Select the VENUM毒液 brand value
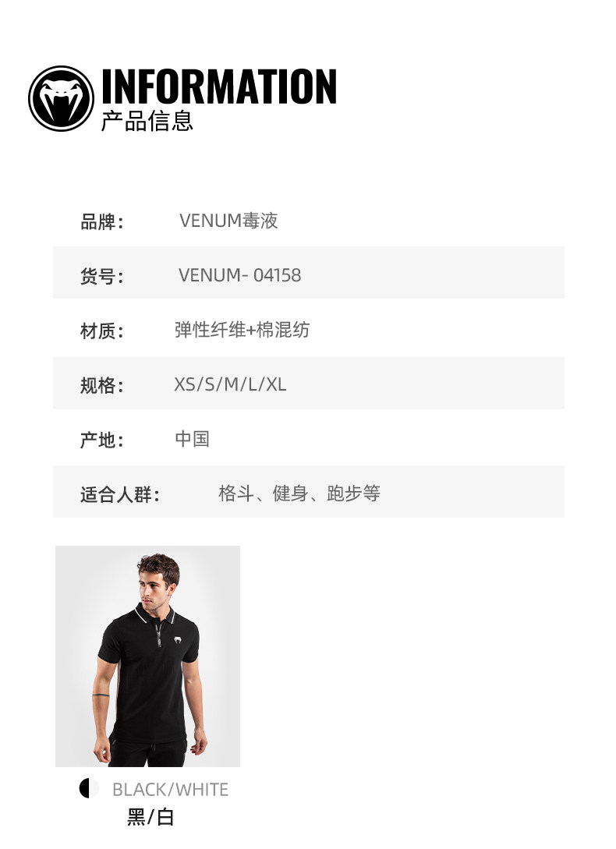The height and width of the screenshot is (849, 616). click(228, 221)
